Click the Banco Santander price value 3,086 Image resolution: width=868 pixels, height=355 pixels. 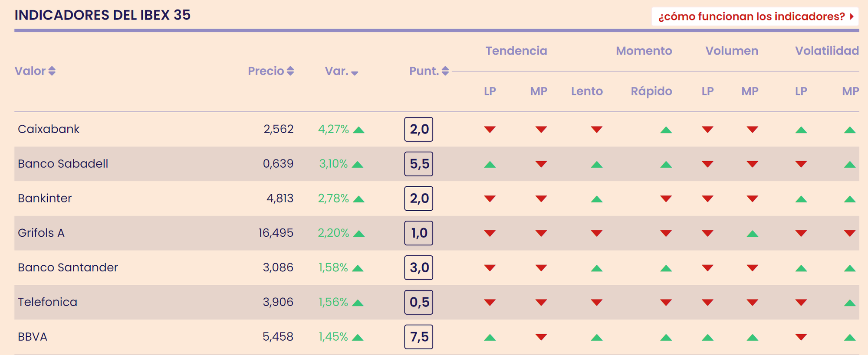point(278,267)
